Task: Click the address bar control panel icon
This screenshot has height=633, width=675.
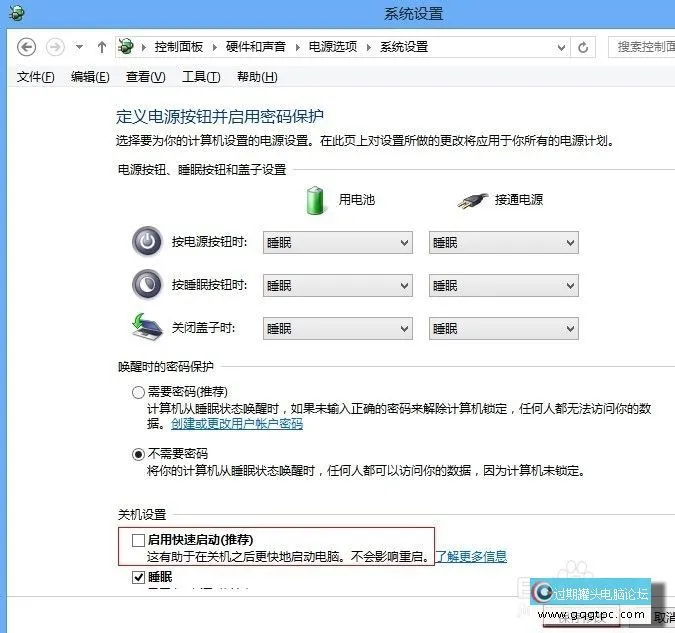Action: 126,47
